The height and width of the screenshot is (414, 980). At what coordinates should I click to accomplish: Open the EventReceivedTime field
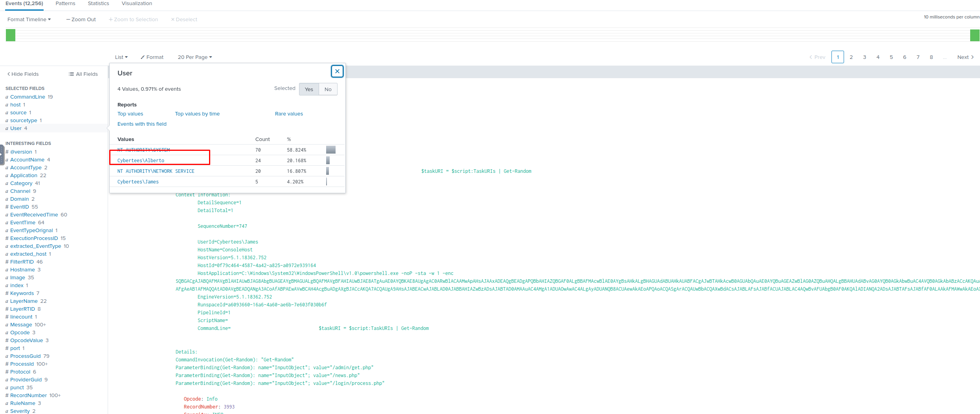click(x=34, y=215)
